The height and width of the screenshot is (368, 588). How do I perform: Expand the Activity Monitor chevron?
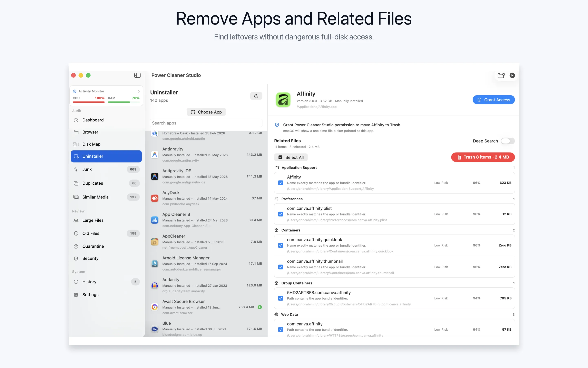pyautogui.click(x=139, y=91)
